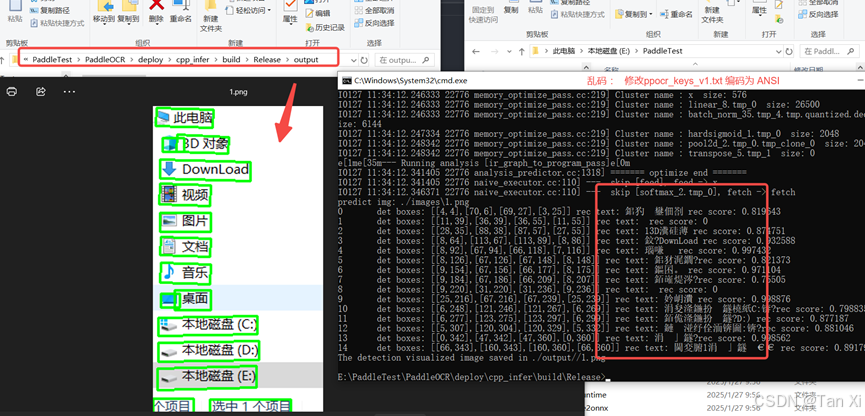This screenshot has height=416, width=865.
Task: Click Invert selection (反向选择) in left Explorer window
Action: 375,23
